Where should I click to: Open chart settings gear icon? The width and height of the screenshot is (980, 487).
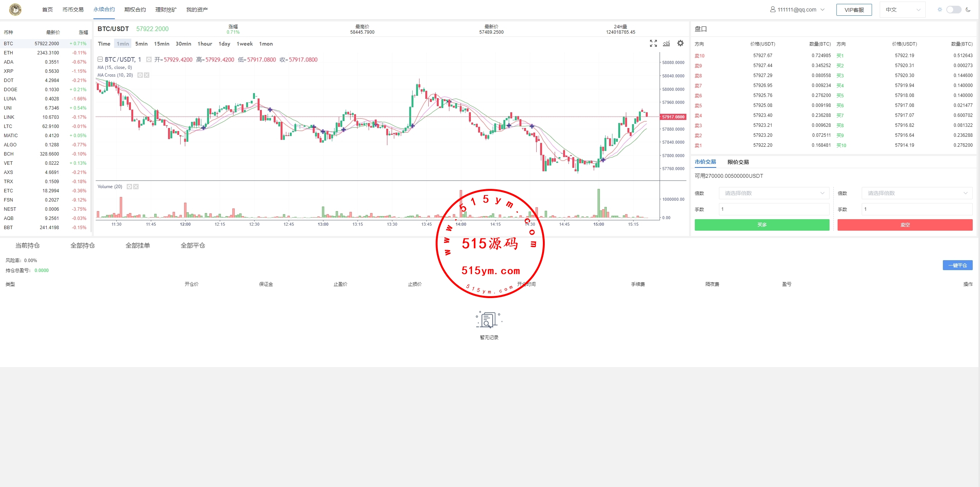click(680, 43)
